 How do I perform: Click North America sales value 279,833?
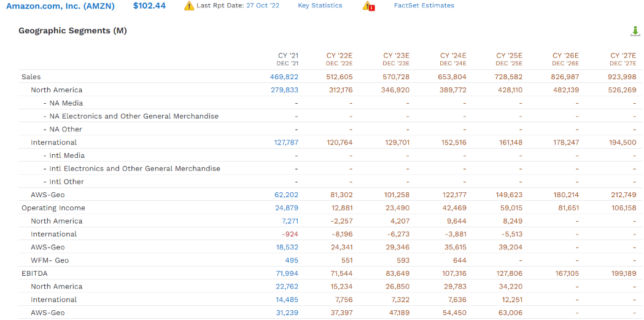[x=285, y=90]
